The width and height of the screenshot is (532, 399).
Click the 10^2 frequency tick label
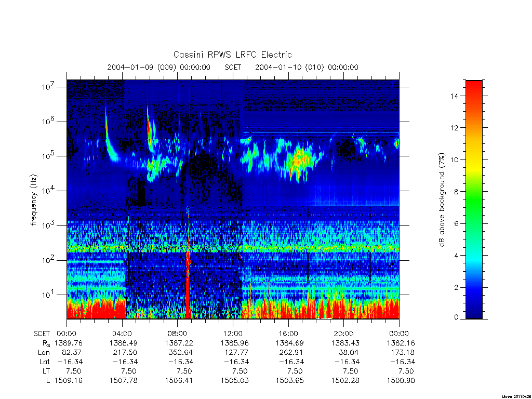click(x=49, y=260)
